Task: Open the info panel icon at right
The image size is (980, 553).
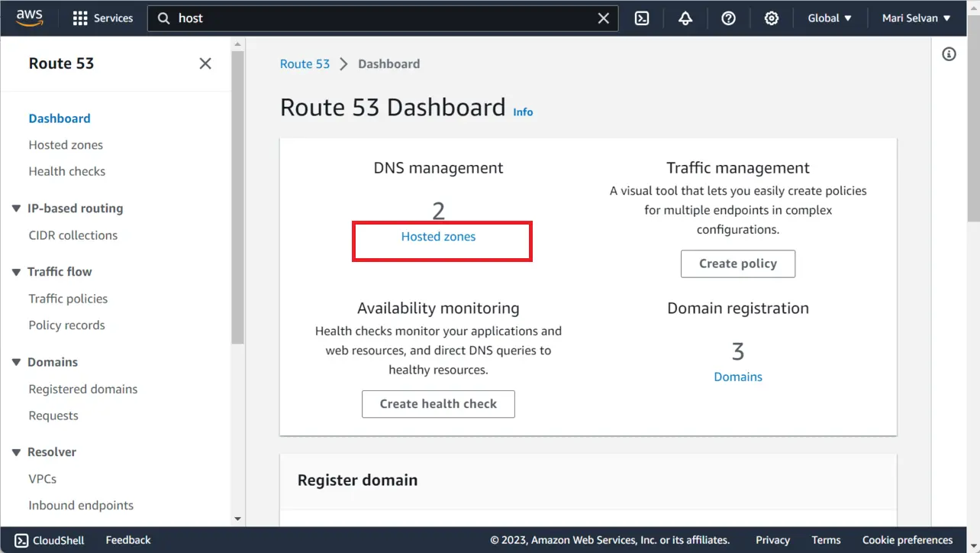Action: tap(949, 54)
